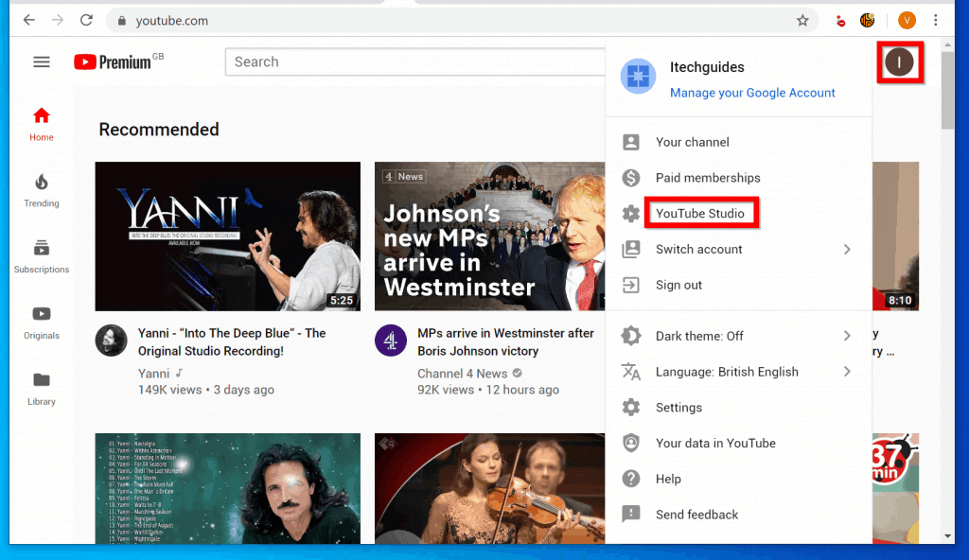This screenshot has height=560, width=969.
Task: Expand the Switch account submenu chevron
Action: click(847, 249)
